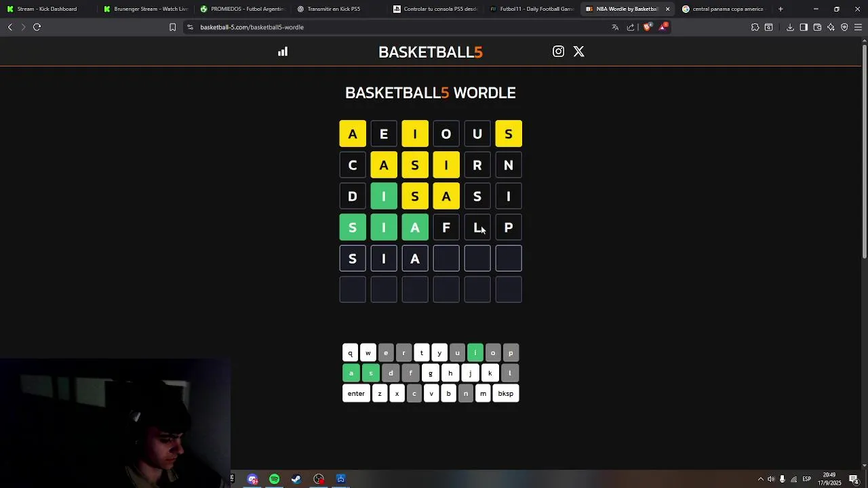Open the statistics bar chart icon
Viewport: 868px width, 488px height.
tap(283, 52)
